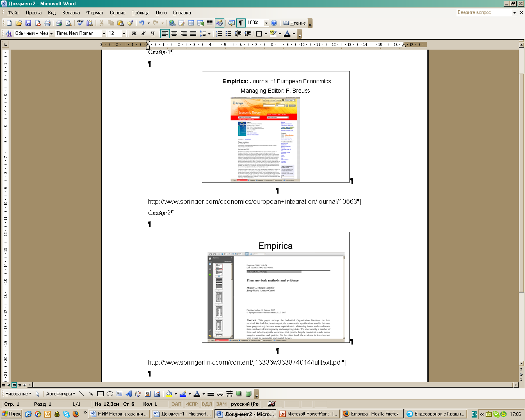Switch to Microsoft PowerPoint in the taskbar
The height and width of the screenshot is (420, 525).
pyautogui.click(x=308, y=414)
